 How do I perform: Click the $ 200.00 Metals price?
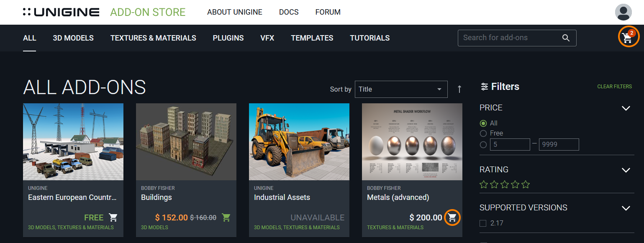coord(426,217)
